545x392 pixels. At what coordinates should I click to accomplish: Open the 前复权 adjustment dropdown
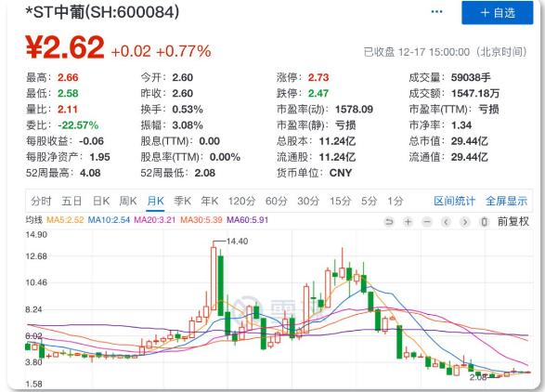pyautogui.click(x=513, y=222)
